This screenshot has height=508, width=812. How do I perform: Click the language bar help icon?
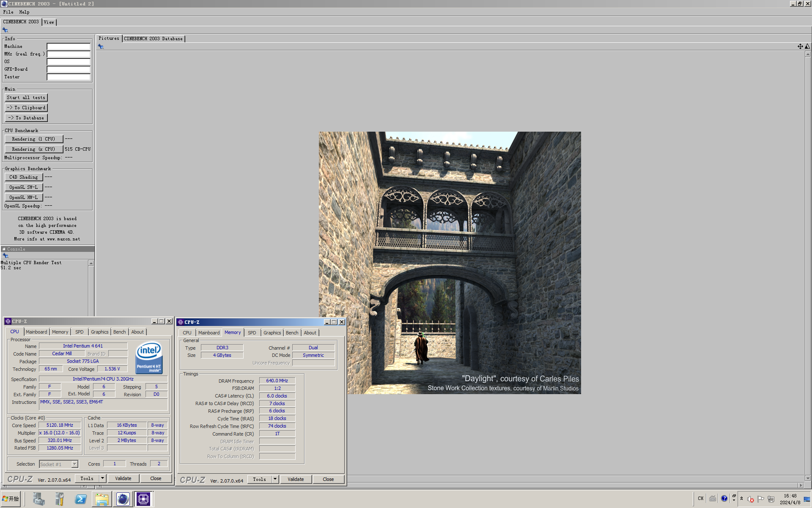[724, 499]
